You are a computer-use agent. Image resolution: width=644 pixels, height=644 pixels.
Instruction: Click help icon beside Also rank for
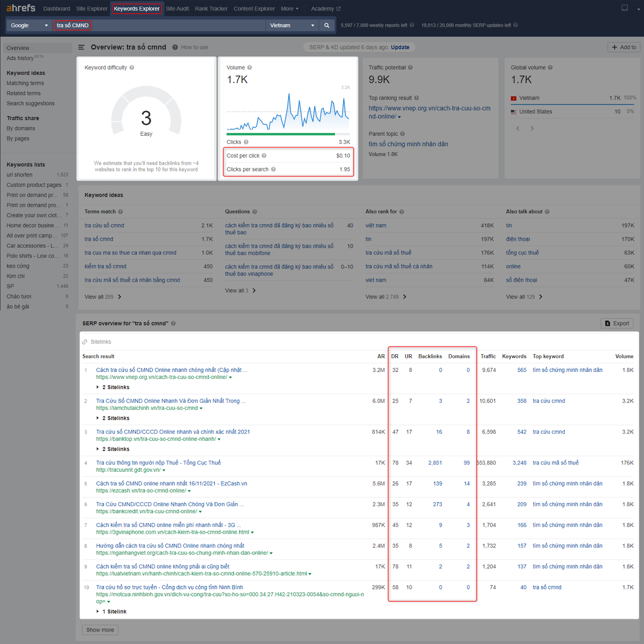pyautogui.click(x=402, y=212)
